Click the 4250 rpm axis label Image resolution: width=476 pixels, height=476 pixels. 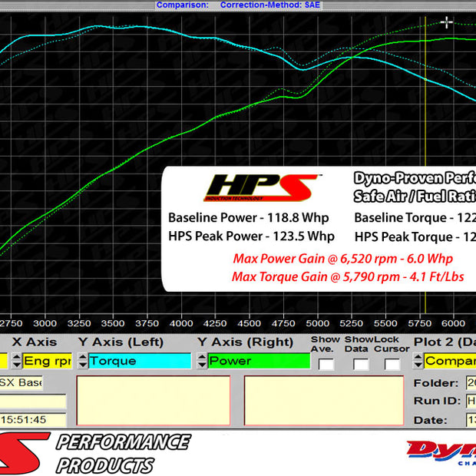coord(215,323)
